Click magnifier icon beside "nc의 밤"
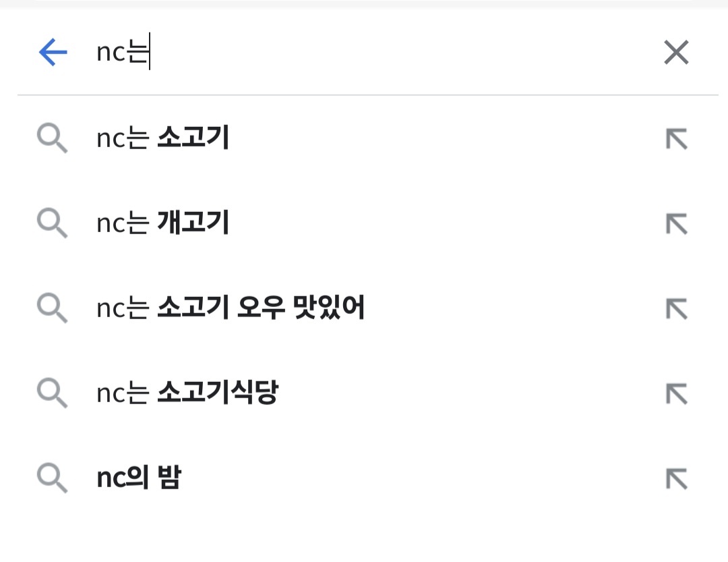728x562 pixels. point(52,478)
